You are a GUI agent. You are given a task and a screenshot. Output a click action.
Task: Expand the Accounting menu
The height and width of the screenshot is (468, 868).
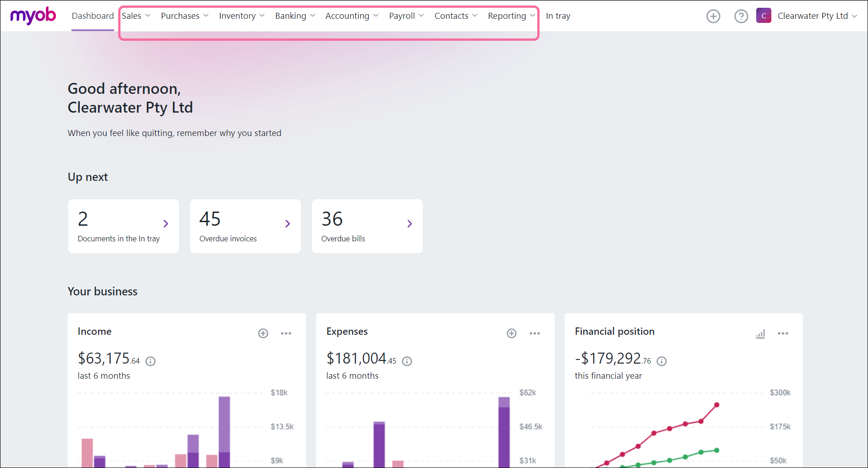point(352,16)
